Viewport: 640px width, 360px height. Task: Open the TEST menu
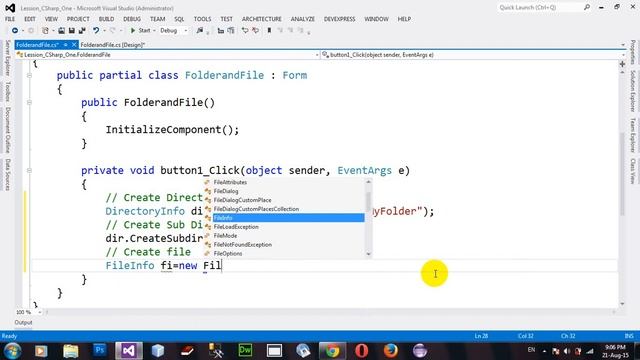click(227, 19)
